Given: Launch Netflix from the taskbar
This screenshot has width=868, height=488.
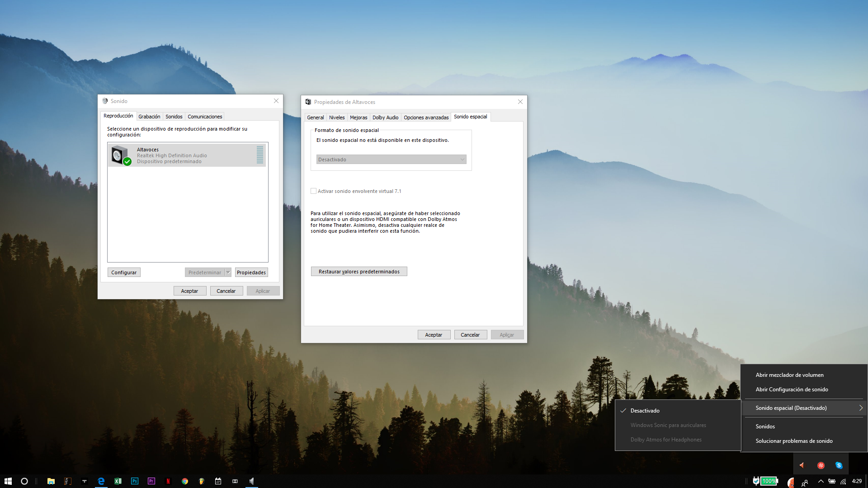Looking at the screenshot, I should click(x=168, y=481).
